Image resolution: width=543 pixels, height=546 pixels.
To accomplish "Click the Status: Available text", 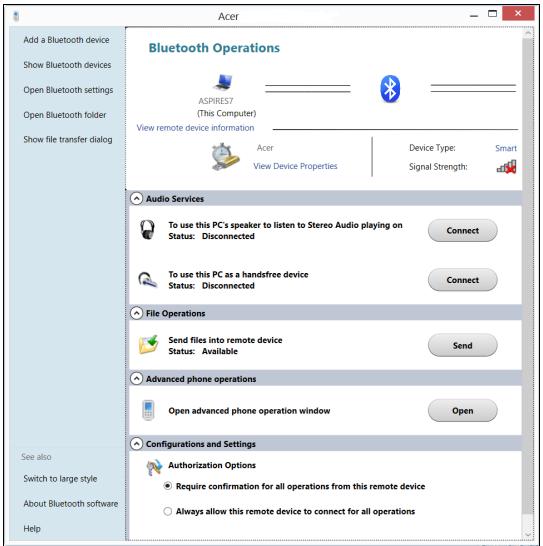I will (203, 351).
